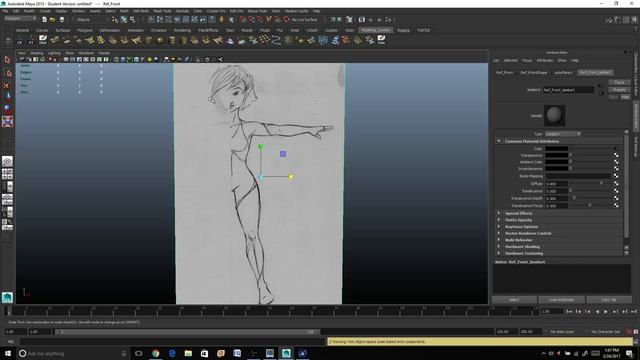The image size is (640, 360).
Task: Open the Maya Home icon below toolbox
Action: coord(7,298)
